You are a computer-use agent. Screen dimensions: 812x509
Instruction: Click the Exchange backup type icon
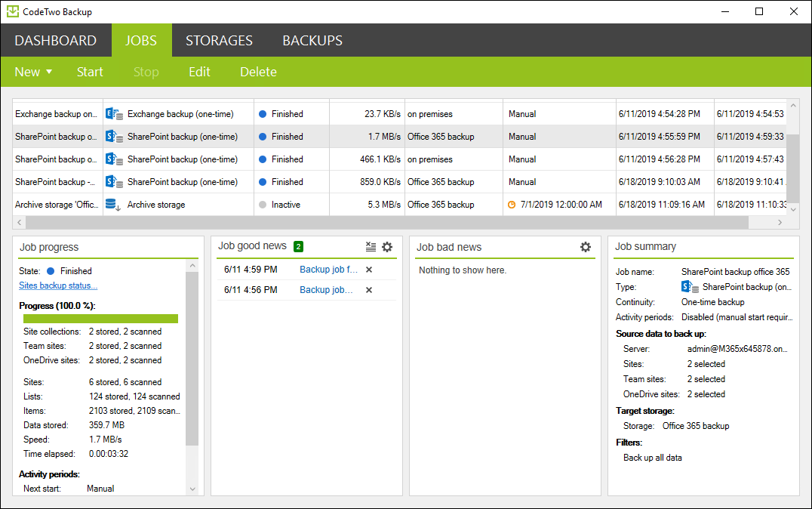pyautogui.click(x=114, y=114)
